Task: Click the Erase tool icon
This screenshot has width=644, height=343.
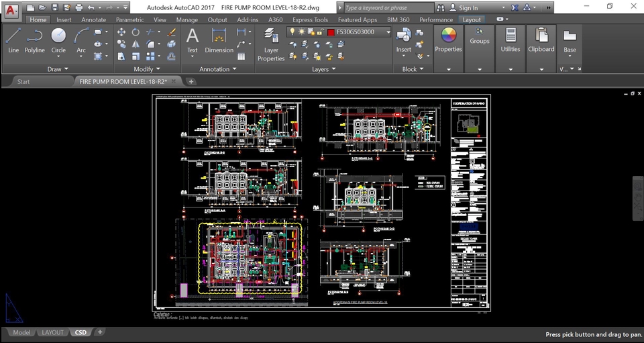Action: tap(172, 32)
